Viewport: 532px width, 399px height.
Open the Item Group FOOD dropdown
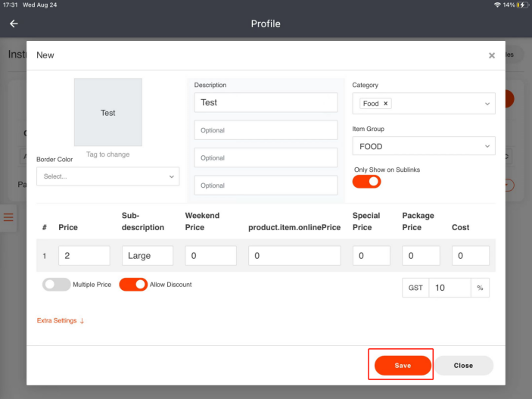pyautogui.click(x=424, y=146)
